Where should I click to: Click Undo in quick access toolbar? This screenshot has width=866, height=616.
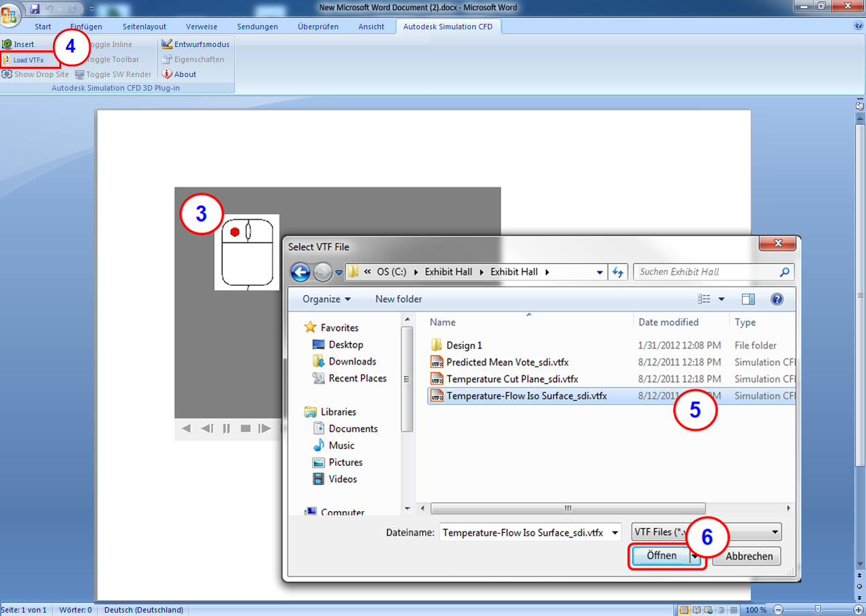pyautogui.click(x=50, y=8)
